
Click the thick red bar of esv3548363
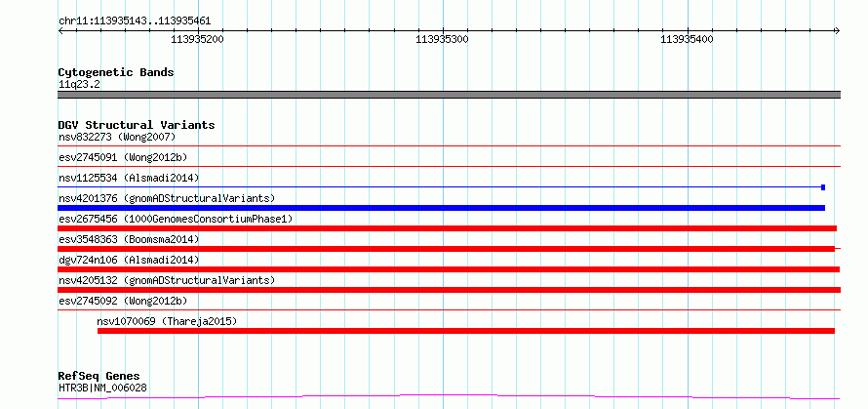click(446, 249)
